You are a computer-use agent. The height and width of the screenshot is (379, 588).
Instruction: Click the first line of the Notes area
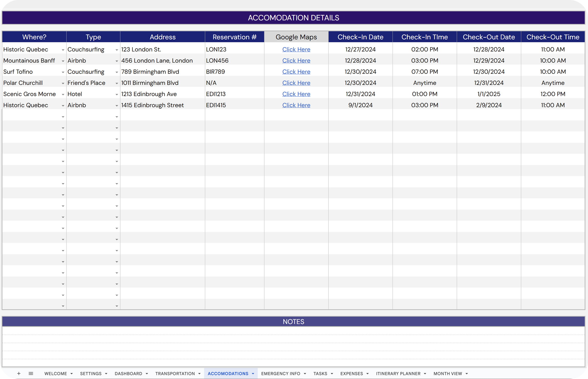(x=294, y=331)
